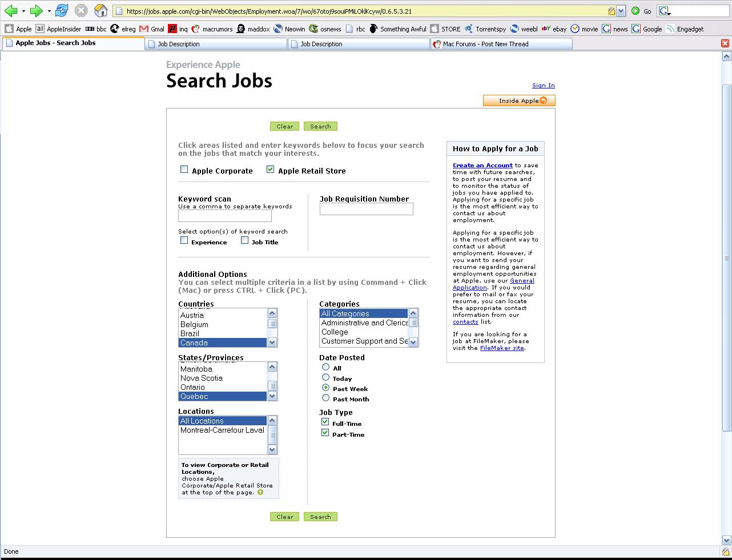
Task: Switch to the Mac Forums - Post New Thread tab
Action: (x=501, y=44)
